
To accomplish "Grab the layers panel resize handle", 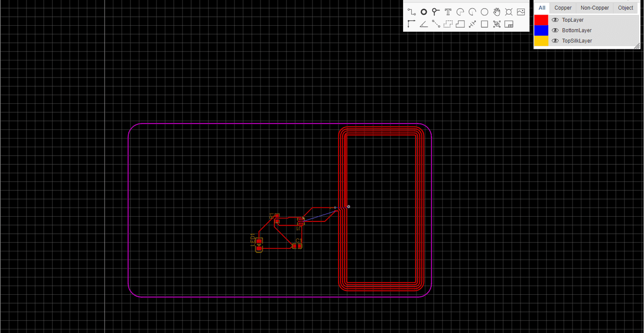I will [637, 46].
